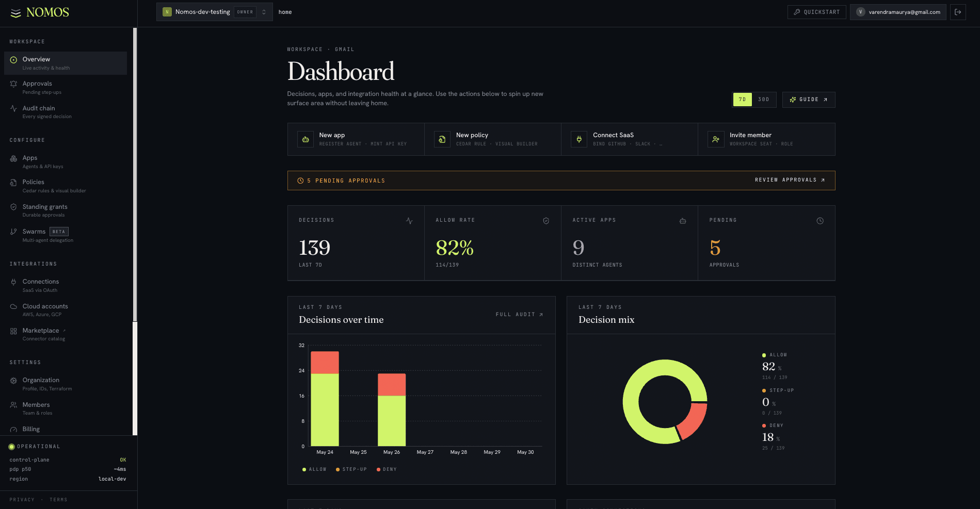The image size is (980, 509).
Task: Click the Members people icon
Action: click(13, 405)
